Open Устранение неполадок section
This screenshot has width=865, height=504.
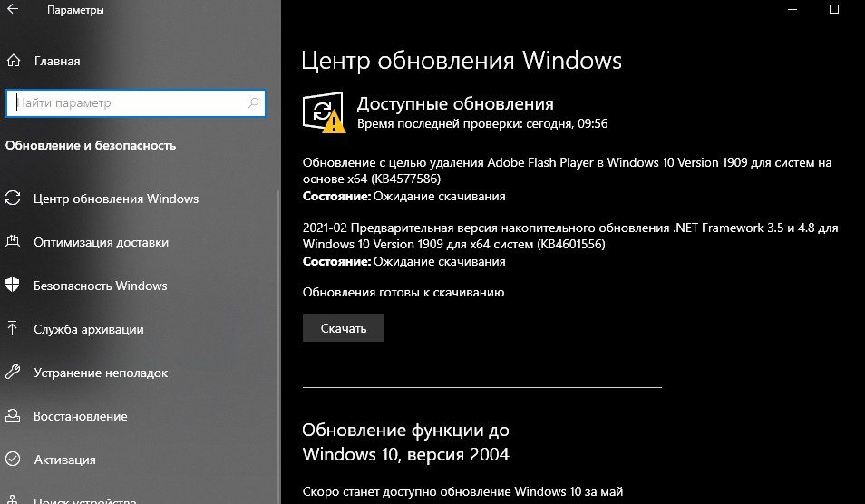pos(101,373)
